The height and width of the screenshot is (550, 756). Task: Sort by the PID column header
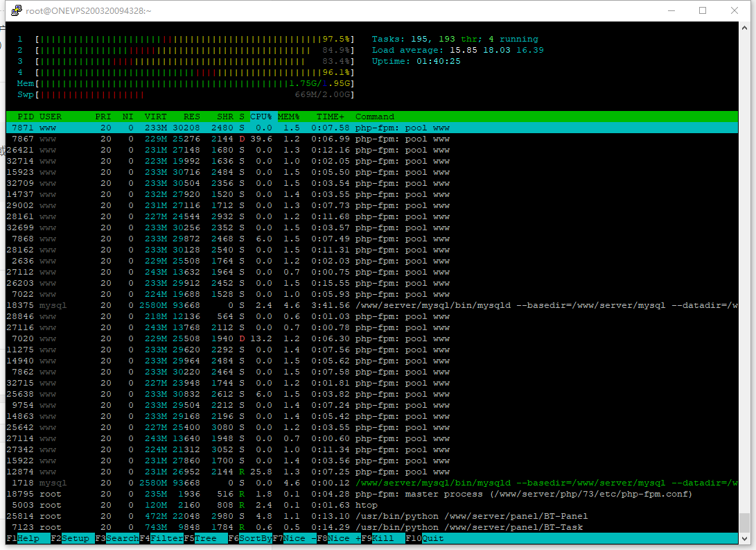[26, 117]
